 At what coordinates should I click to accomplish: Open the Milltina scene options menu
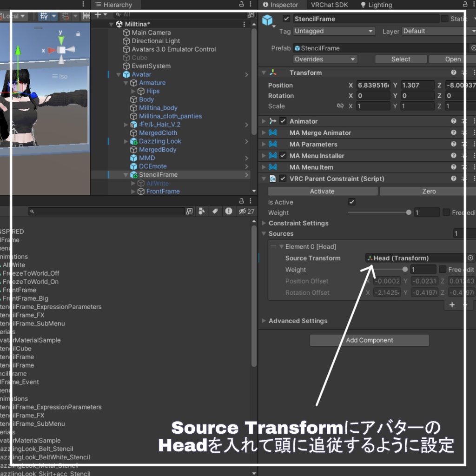tap(244, 24)
